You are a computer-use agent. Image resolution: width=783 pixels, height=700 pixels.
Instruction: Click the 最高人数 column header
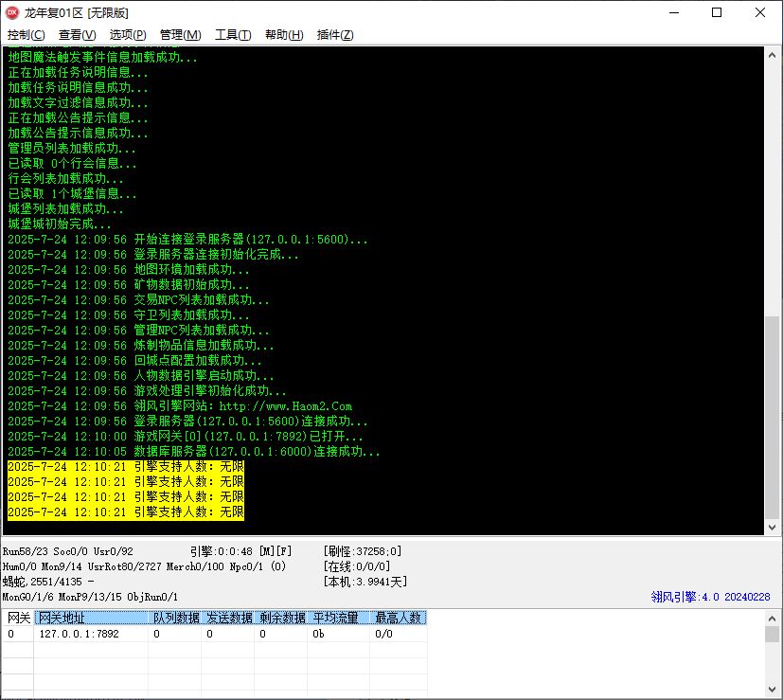(x=399, y=618)
